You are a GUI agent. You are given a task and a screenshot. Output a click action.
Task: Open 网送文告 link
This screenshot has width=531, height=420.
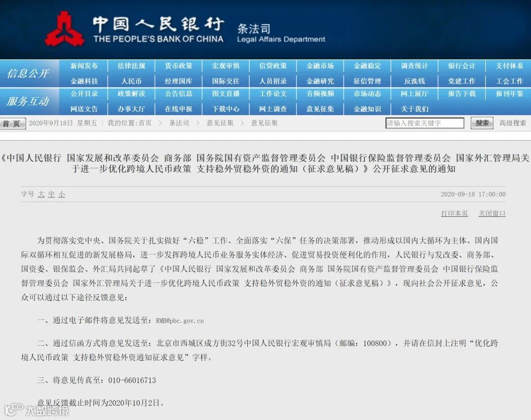(84, 109)
